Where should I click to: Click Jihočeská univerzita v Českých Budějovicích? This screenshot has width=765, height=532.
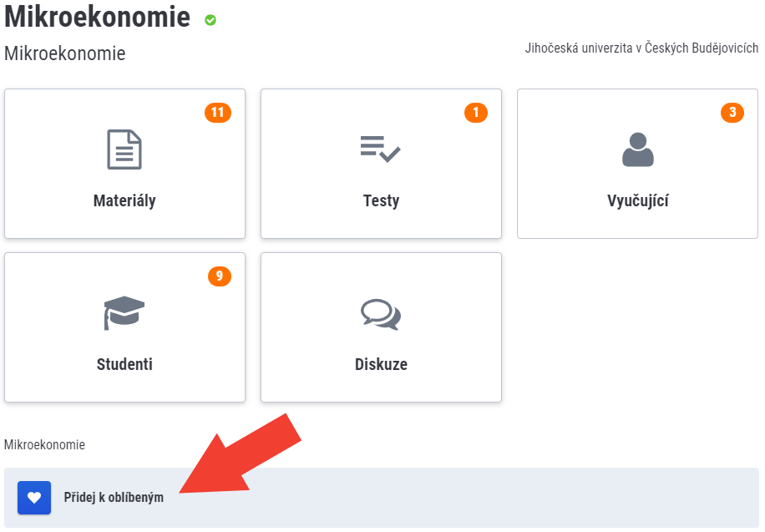pos(641,48)
